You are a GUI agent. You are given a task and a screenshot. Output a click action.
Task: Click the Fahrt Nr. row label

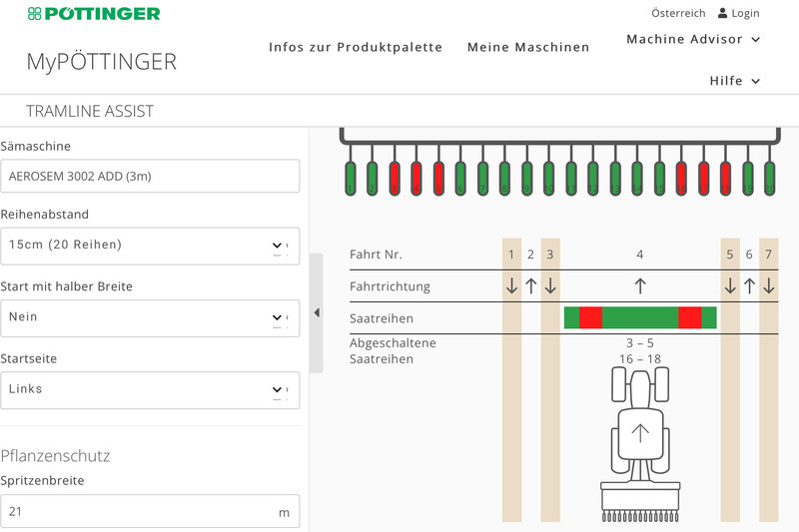(376, 255)
